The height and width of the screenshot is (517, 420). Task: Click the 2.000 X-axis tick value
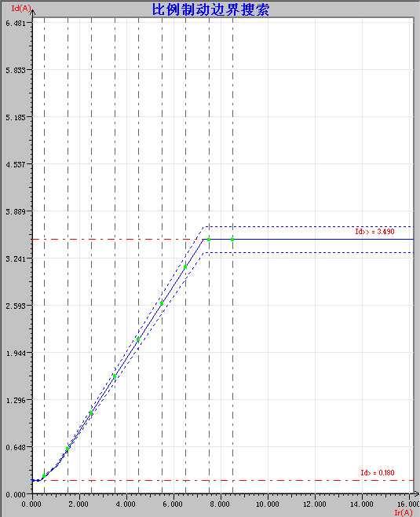coord(79,504)
